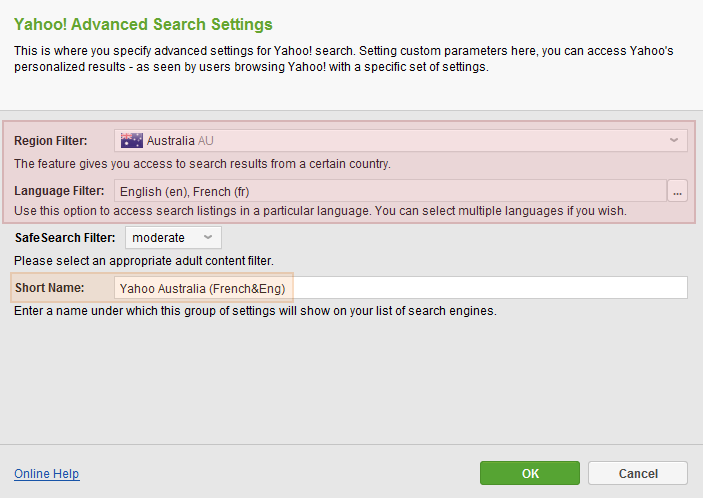Confirm settings with the green OK button
The width and height of the screenshot is (703, 498).
tap(529, 473)
